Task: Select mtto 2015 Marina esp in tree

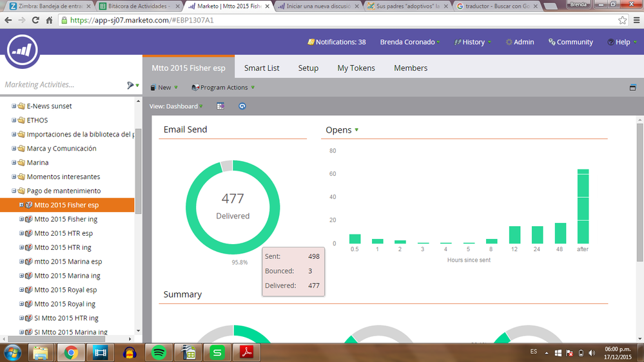Action: coord(68,262)
